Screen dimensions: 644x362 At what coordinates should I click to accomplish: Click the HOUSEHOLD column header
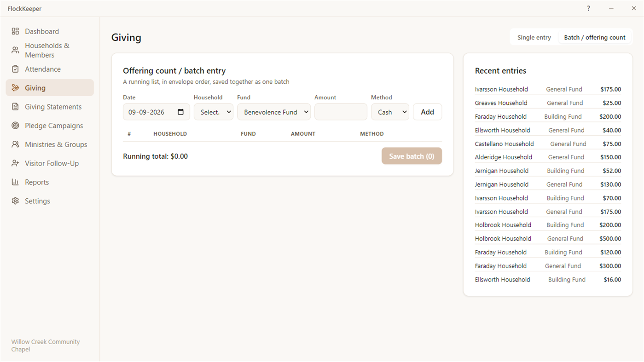tap(170, 134)
